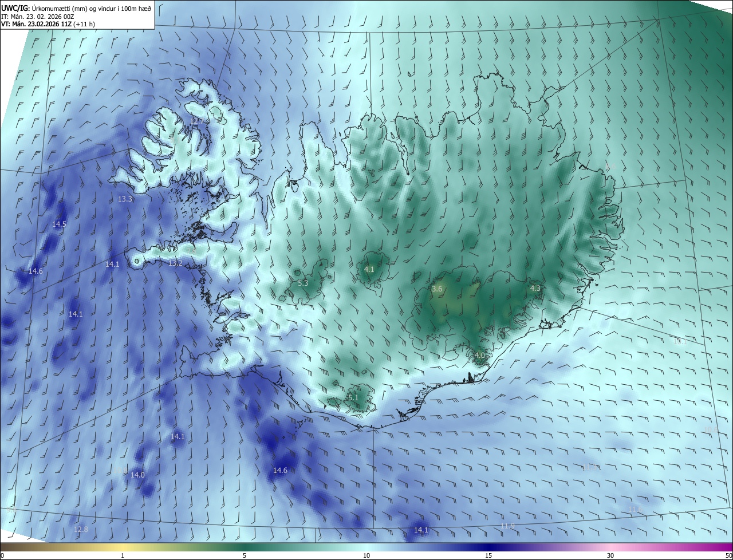Click the 11.9 value label south of Iceland
The height and width of the screenshot is (560, 733).
click(x=507, y=526)
